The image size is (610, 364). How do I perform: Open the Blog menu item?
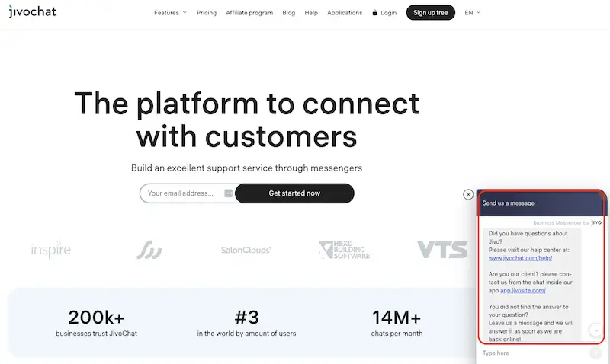tap(288, 13)
